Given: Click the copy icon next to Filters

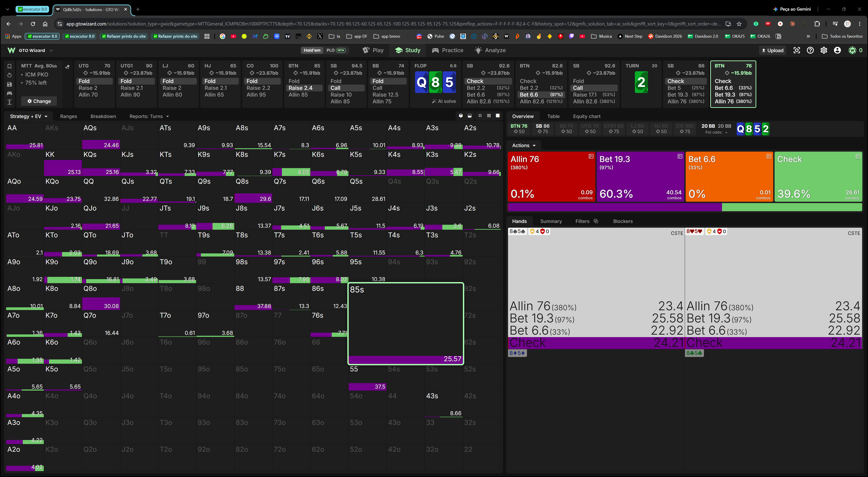Looking at the screenshot, I should [x=596, y=221].
